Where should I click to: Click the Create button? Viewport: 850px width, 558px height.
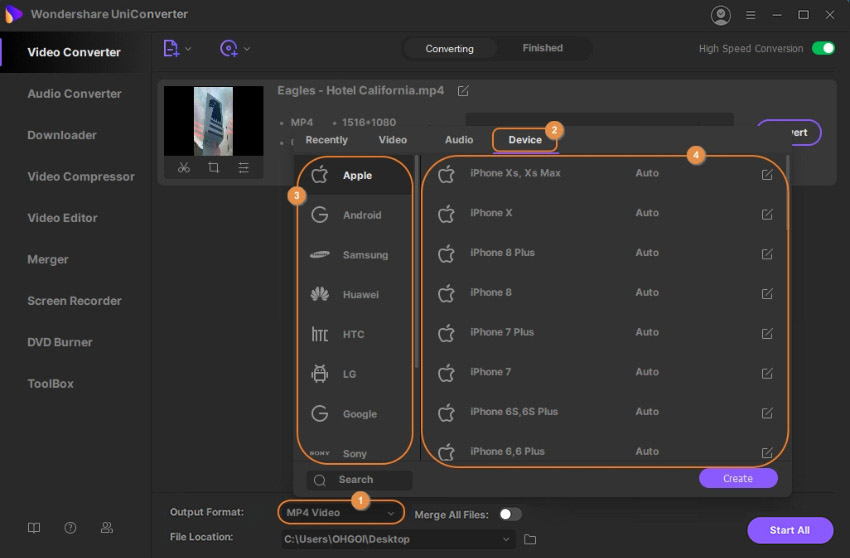pyautogui.click(x=737, y=478)
